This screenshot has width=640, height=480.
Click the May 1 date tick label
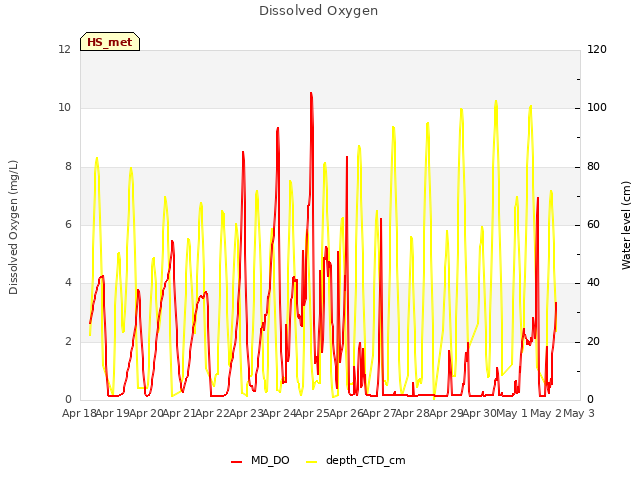coord(512,413)
